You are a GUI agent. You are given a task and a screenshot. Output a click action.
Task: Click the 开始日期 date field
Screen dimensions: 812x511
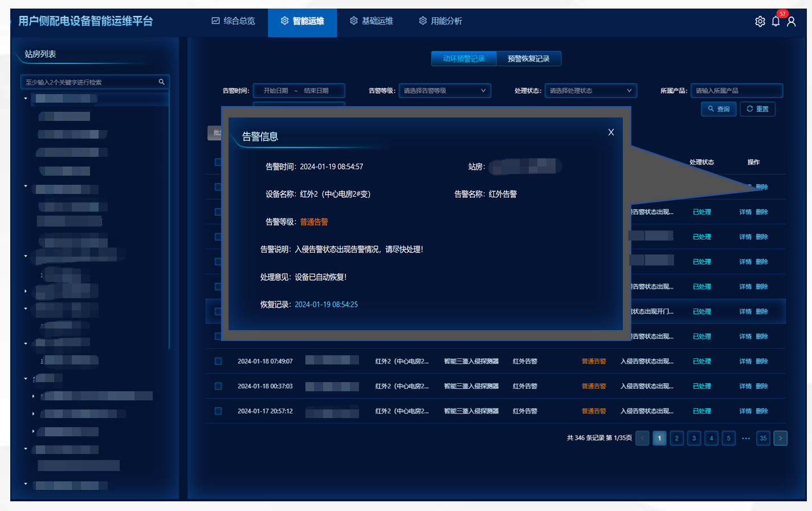[x=276, y=91]
